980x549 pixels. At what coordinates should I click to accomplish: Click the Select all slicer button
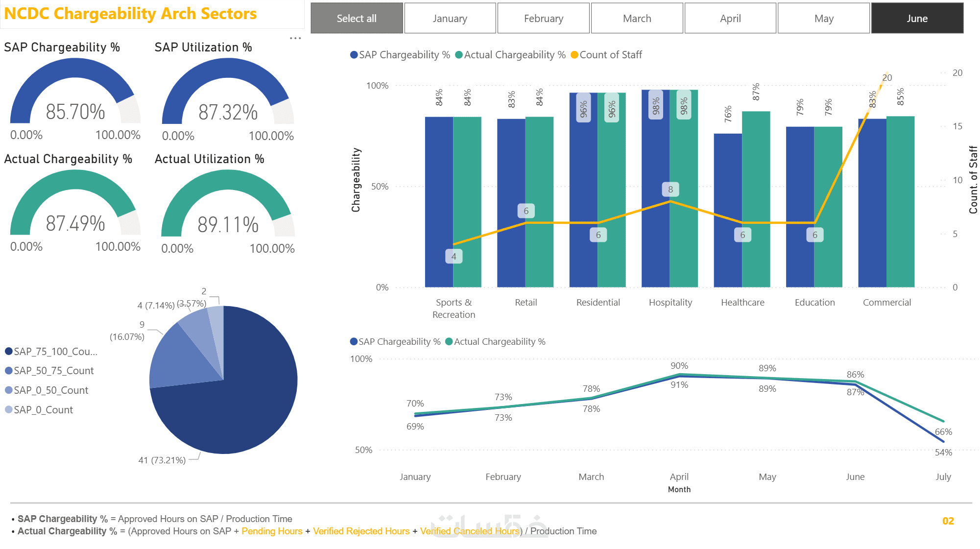[357, 19]
